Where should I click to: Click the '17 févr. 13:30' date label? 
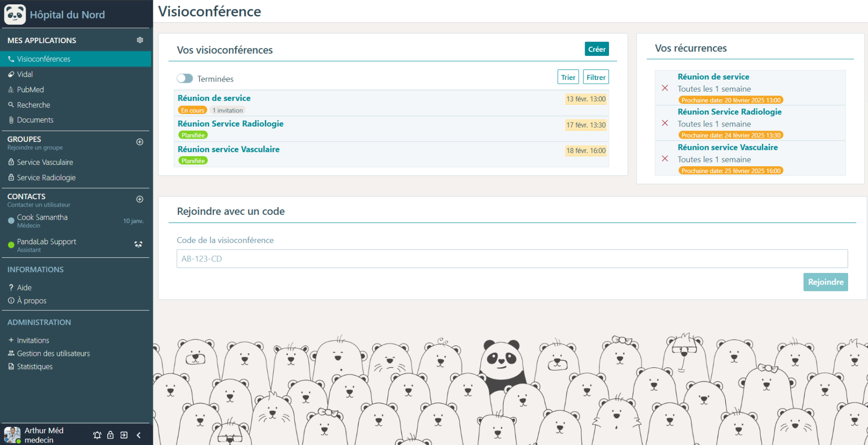(x=586, y=125)
